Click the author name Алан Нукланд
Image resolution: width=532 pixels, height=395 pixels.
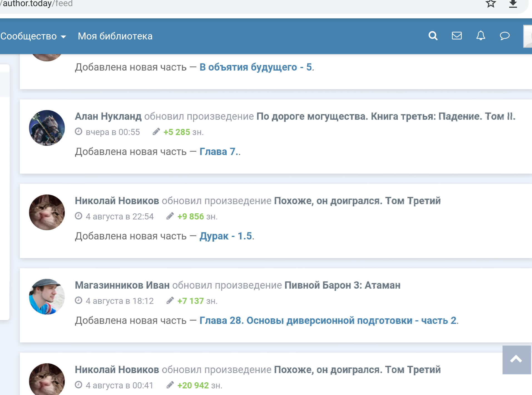(108, 116)
